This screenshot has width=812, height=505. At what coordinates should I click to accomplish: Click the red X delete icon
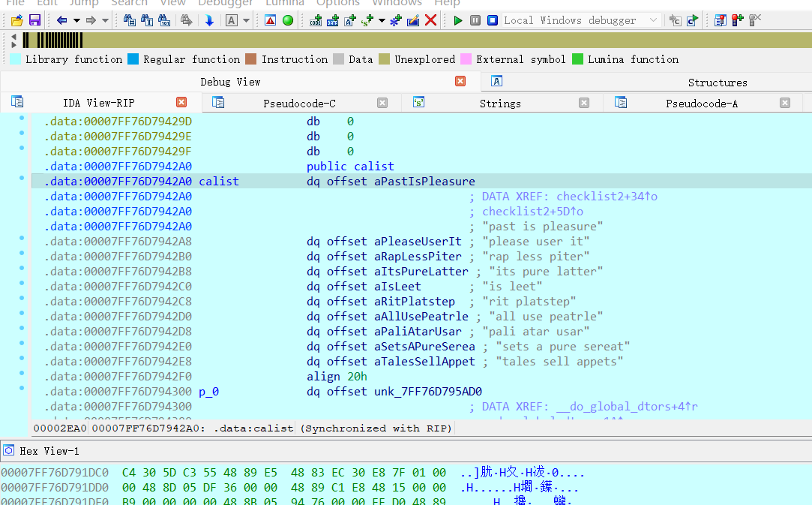430,20
